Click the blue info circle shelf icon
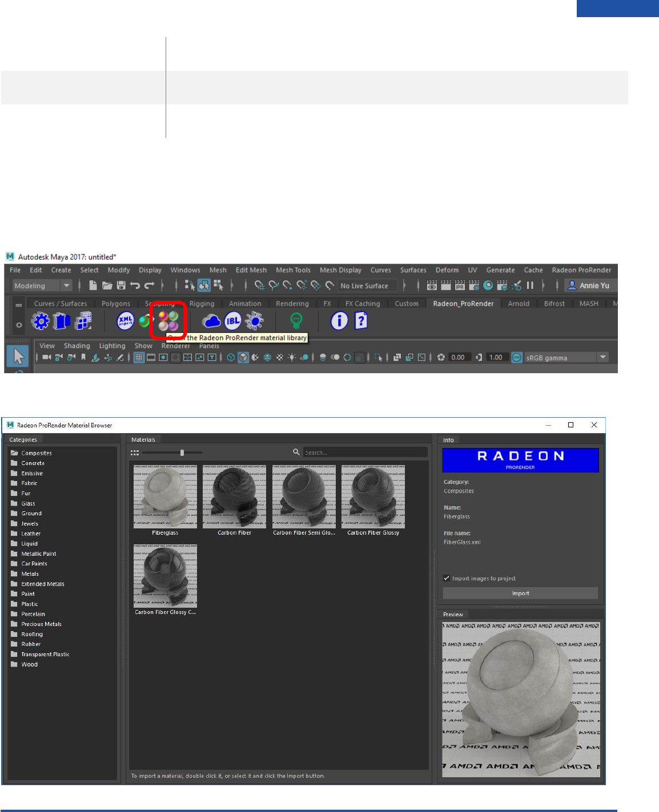 (339, 321)
